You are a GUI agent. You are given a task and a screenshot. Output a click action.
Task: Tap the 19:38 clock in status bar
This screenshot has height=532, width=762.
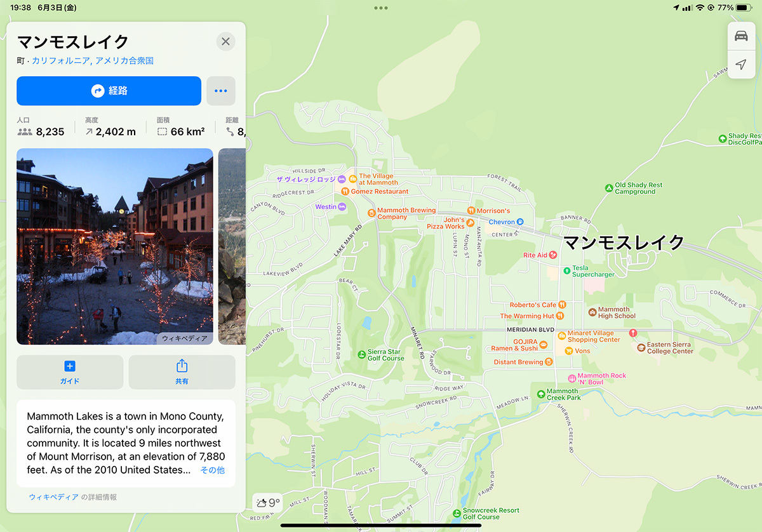pos(21,8)
